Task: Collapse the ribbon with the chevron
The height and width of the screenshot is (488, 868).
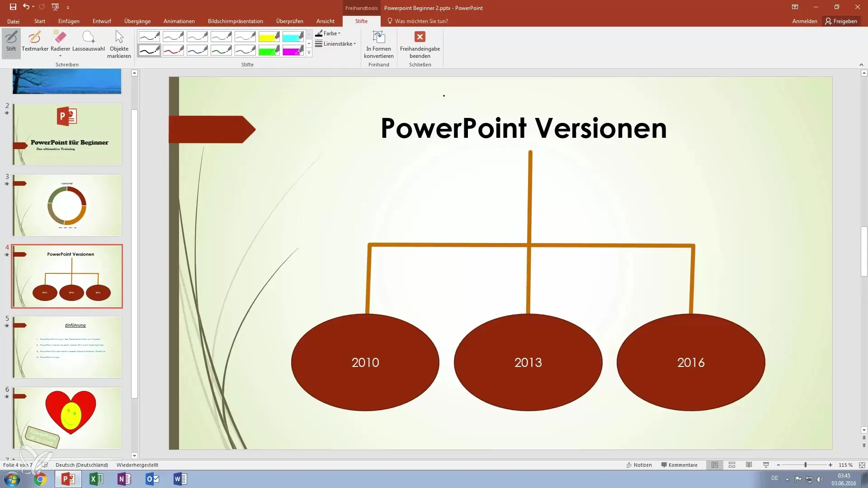Action: coord(861,65)
